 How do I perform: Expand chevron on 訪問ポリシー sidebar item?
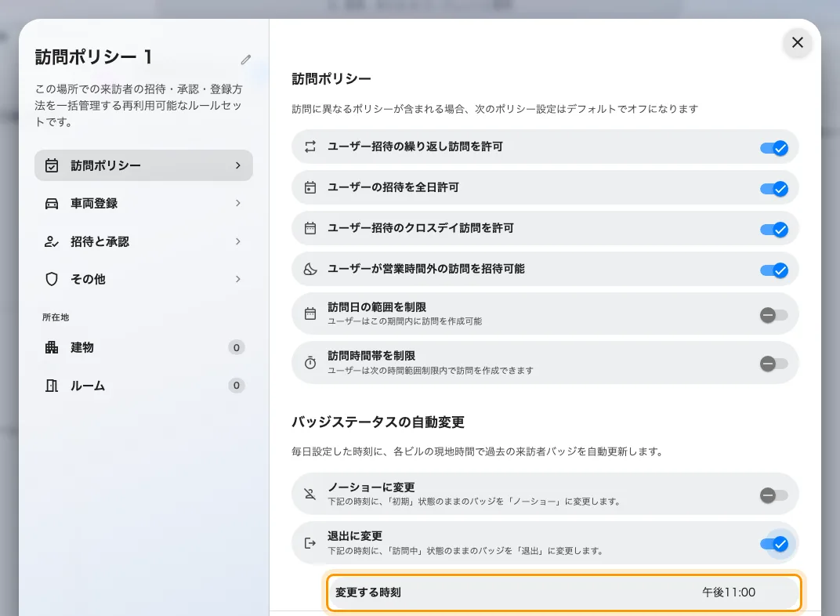point(238,165)
